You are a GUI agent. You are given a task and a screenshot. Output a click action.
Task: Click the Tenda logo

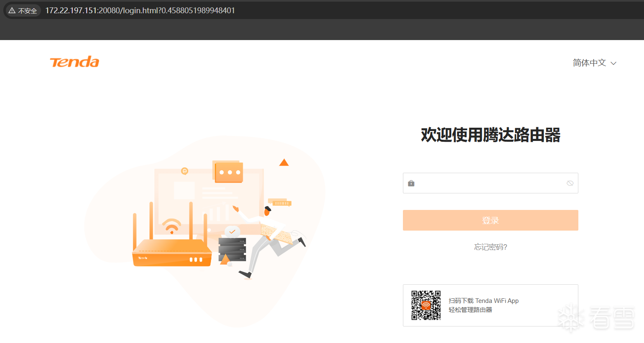click(x=74, y=62)
